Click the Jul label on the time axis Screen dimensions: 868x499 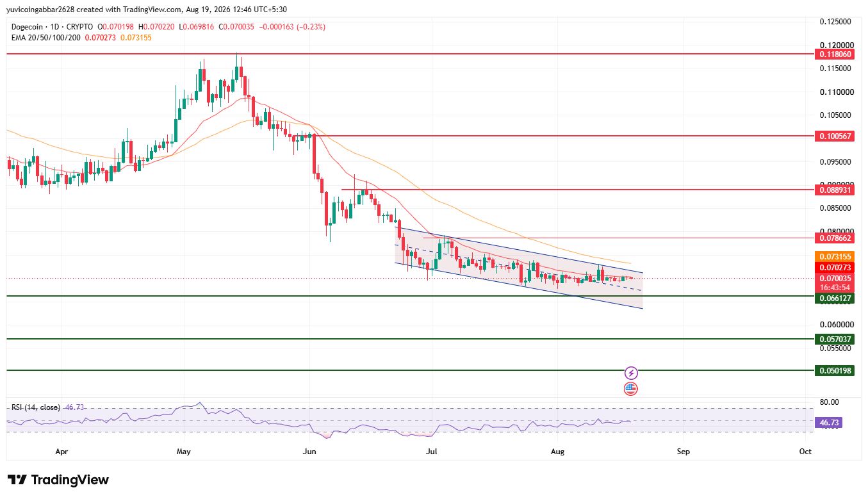(432, 452)
